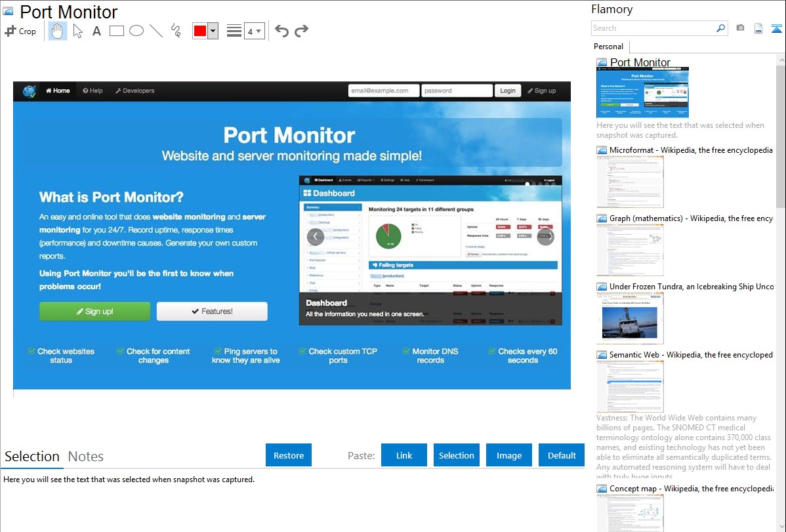Open the Port Monitor snapshot thumbnail
The width and height of the screenshot is (786, 532).
pos(642,92)
